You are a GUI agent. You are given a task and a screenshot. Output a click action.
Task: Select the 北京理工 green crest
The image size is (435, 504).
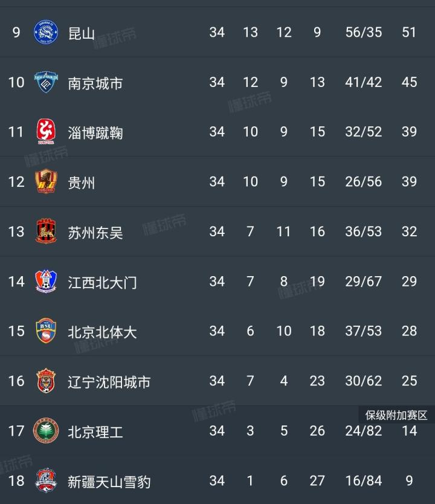pos(46,431)
